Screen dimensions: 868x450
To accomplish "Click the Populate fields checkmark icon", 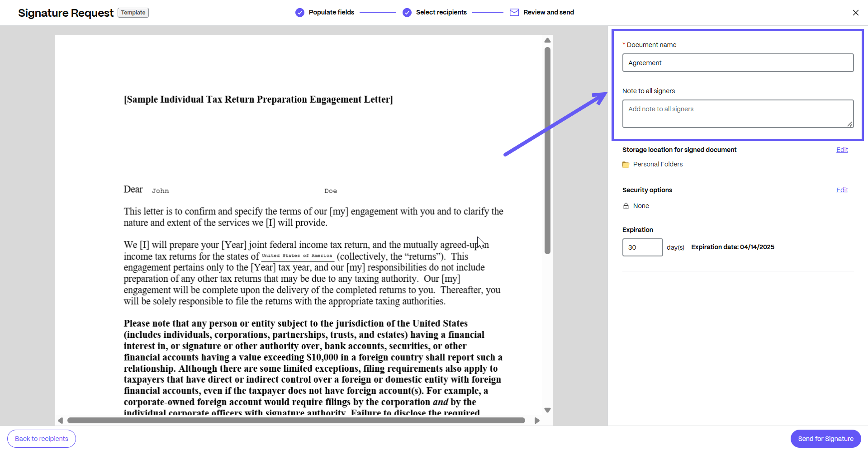I will (x=299, y=13).
